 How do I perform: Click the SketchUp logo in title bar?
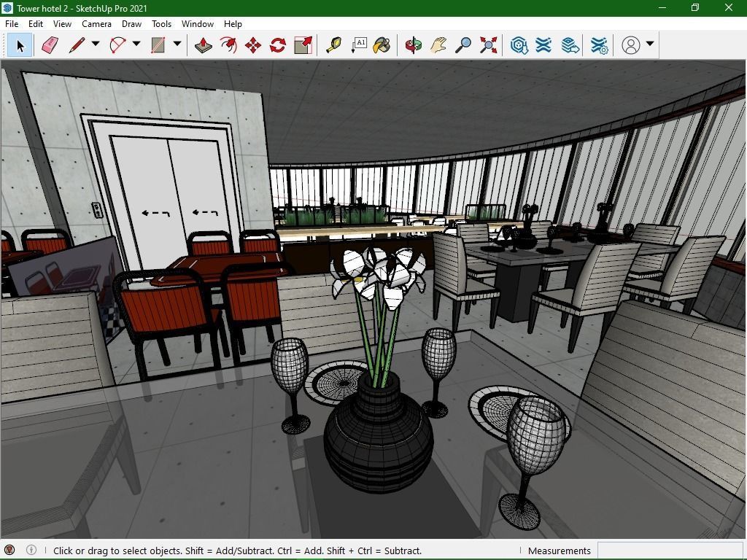(7, 8)
